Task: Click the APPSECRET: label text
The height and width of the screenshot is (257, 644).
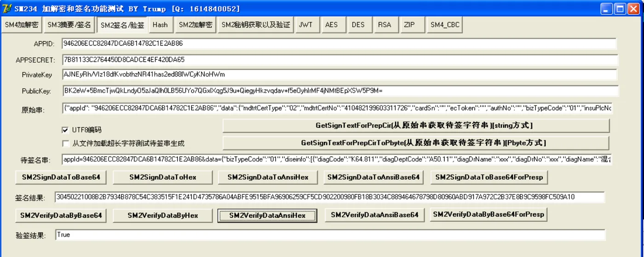Action: [35, 60]
